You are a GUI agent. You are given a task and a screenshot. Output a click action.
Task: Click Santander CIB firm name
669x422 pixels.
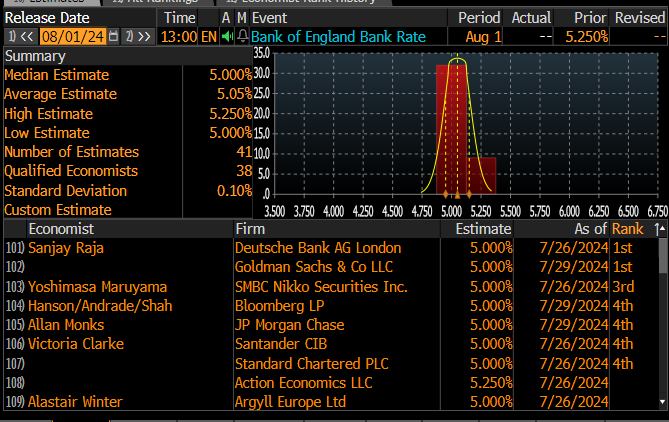(x=281, y=344)
